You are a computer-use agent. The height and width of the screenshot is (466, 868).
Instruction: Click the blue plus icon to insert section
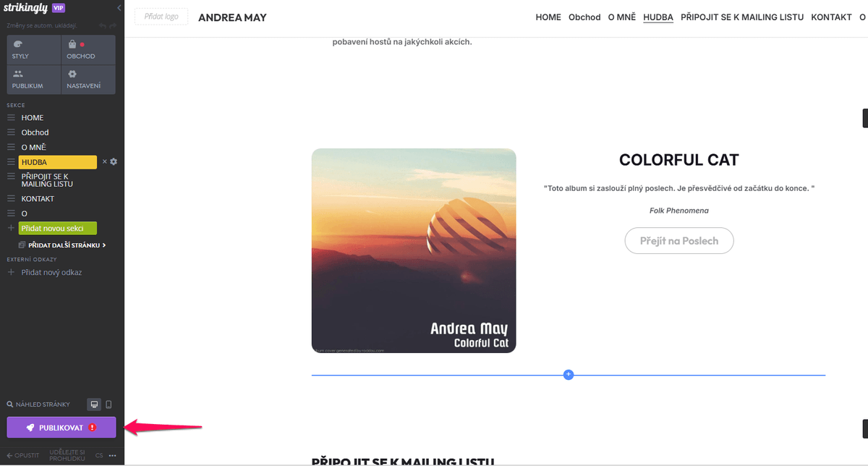pyautogui.click(x=568, y=375)
